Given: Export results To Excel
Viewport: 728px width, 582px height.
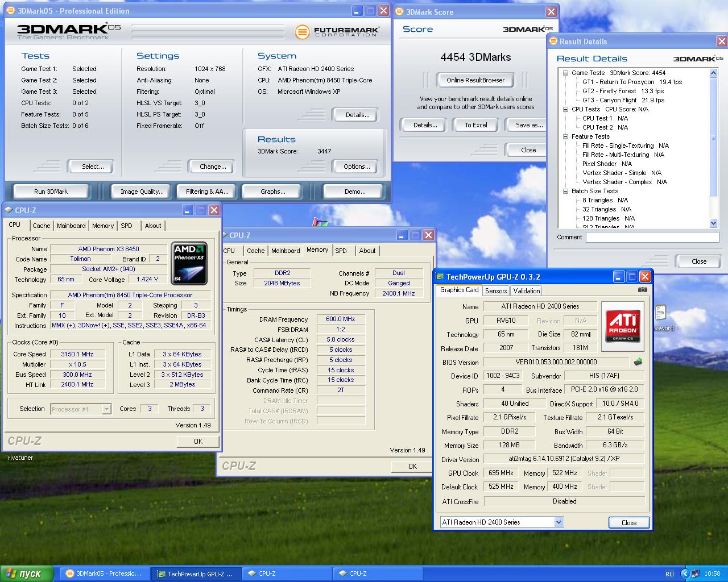Looking at the screenshot, I should [x=475, y=125].
